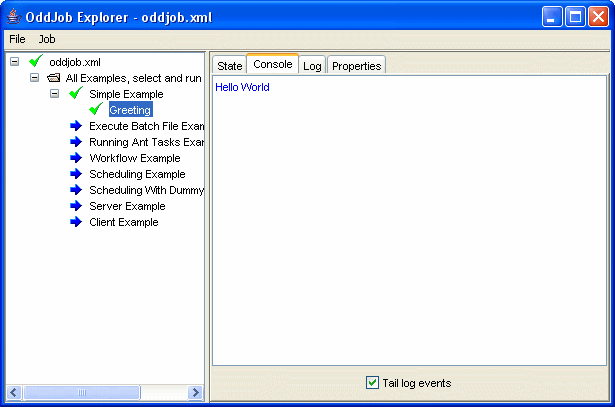Click blue arrow icon beside Server Example
The image size is (615, 407).
76,206
